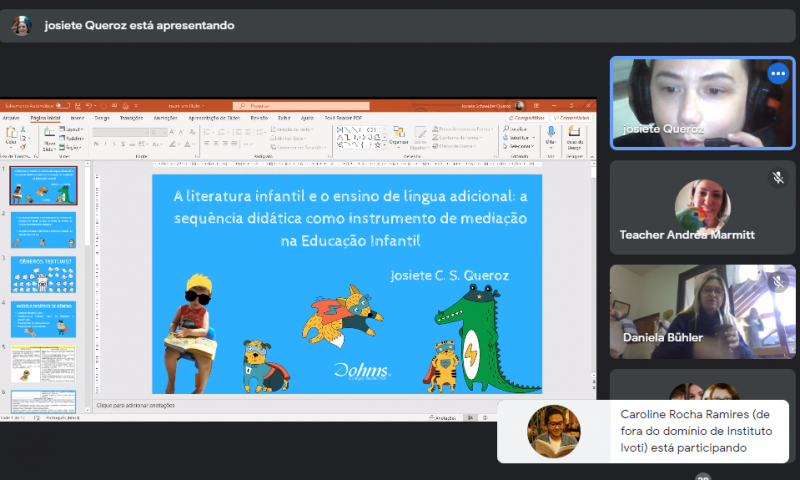800x480 pixels.
Task: Click the 'Josiete C. S. Queroz' author text on slide
Action: tap(449, 275)
